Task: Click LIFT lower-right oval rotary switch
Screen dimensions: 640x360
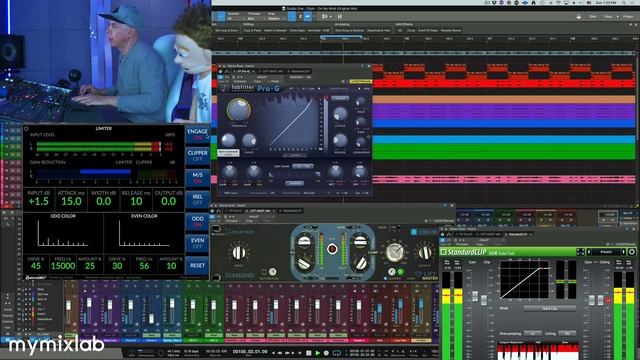Action: pos(361,263)
